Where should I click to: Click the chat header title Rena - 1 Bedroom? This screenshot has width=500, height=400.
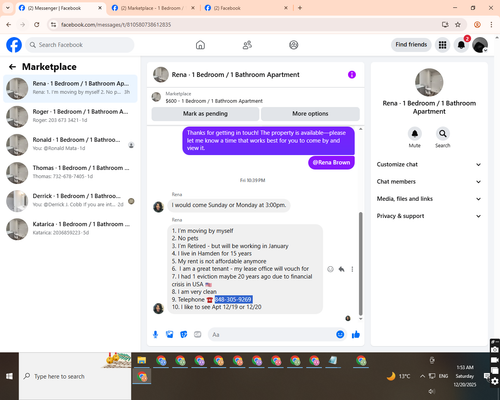[235, 75]
